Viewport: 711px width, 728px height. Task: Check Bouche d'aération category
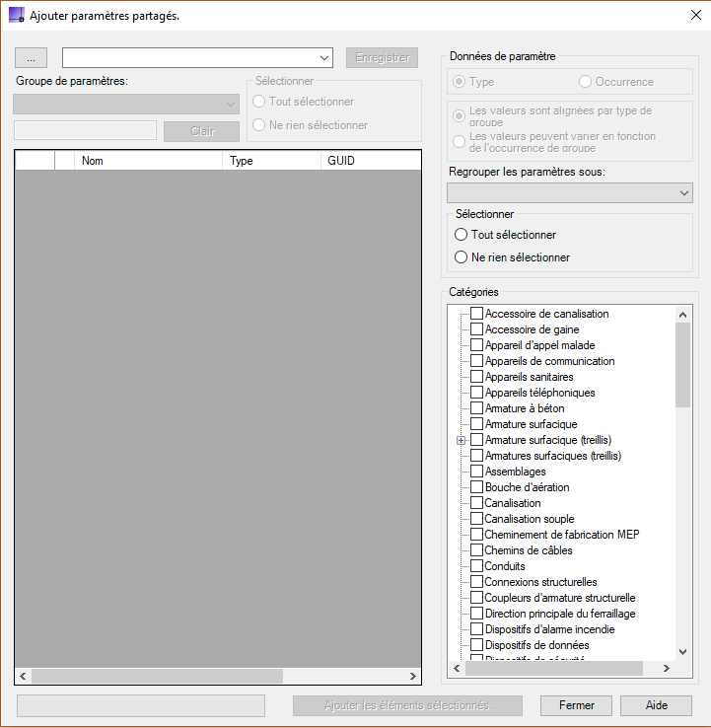[476, 487]
